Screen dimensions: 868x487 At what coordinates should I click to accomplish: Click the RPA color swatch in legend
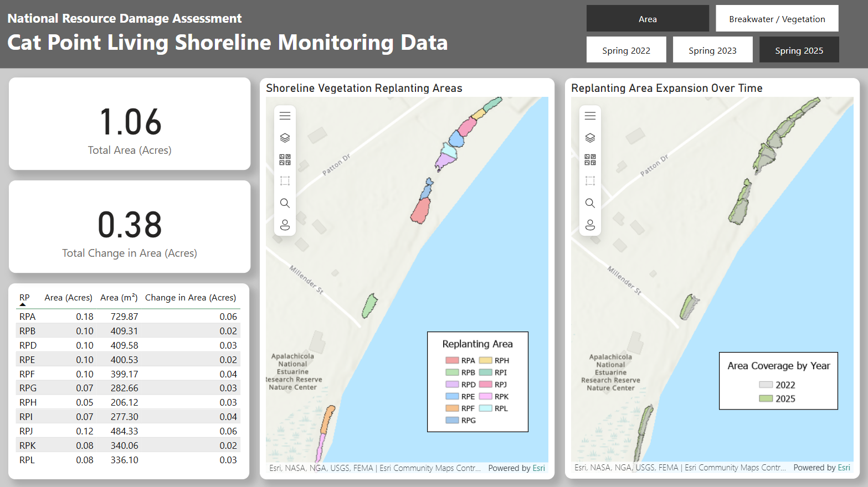[x=452, y=360]
